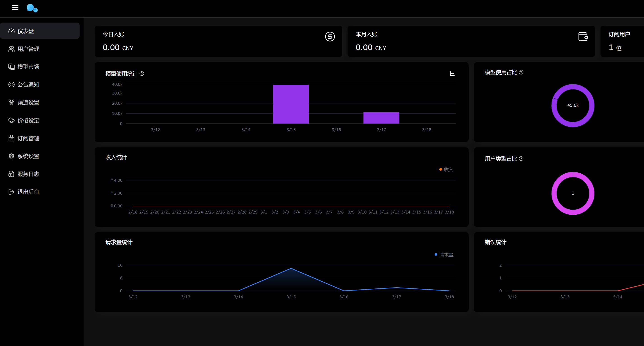Click the 3/15 peak on the request line
The height and width of the screenshot is (346, 644).
tap(291, 268)
